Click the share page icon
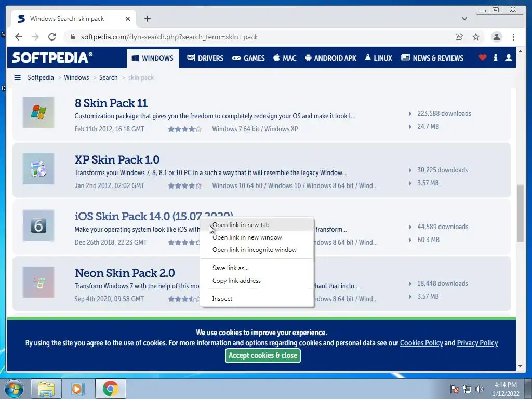Image resolution: width=532 pixels, height=399 pixels. [x=459, y=37]
